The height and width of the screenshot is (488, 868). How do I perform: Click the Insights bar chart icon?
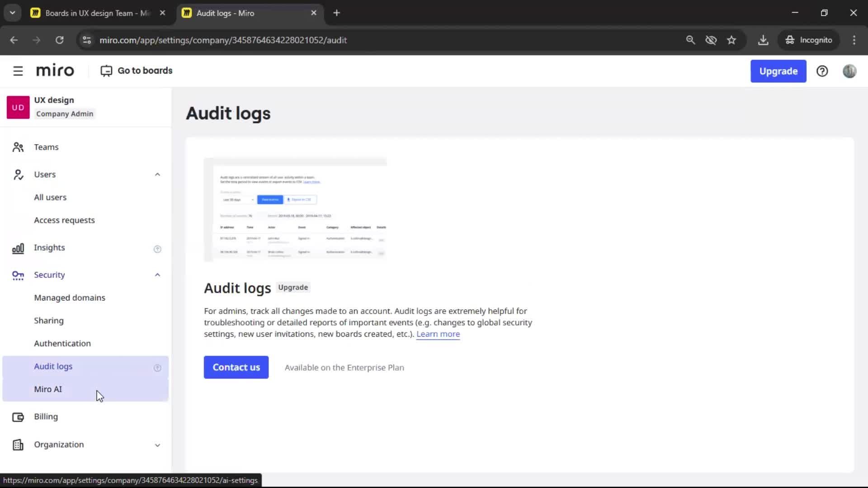pyautogui.click(x=18, y=248)
